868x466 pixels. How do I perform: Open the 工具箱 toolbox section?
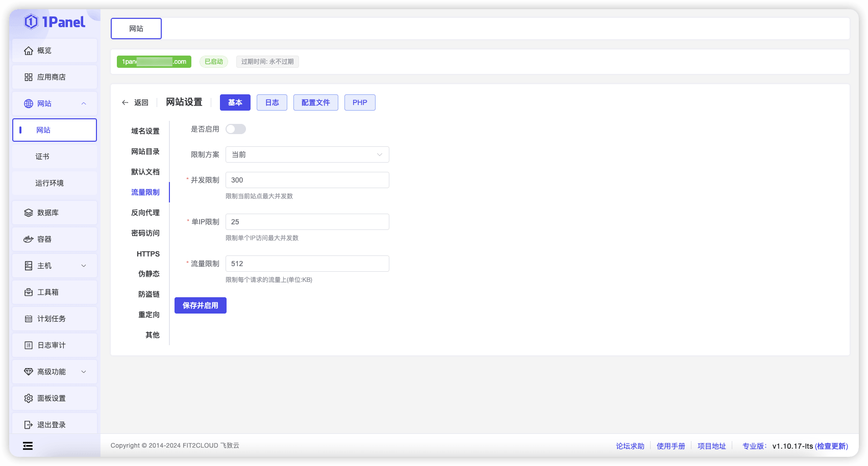click(47, 292)
